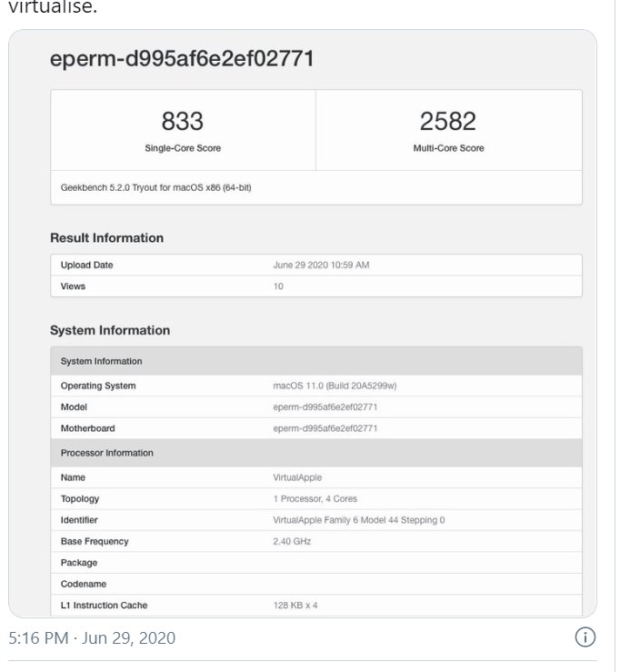Click the large System Information heading
This screenshot has height=672, width=620.
(110, 330)
